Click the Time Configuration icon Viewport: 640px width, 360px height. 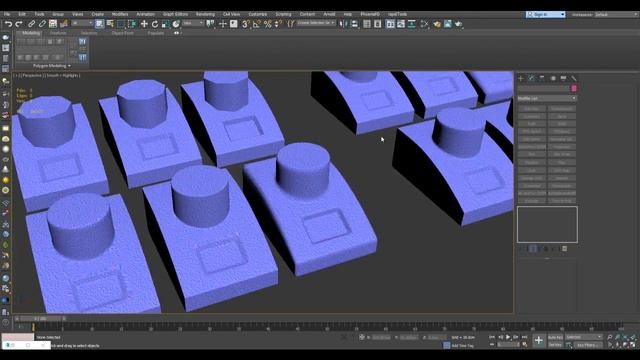(x=524, y=344)
